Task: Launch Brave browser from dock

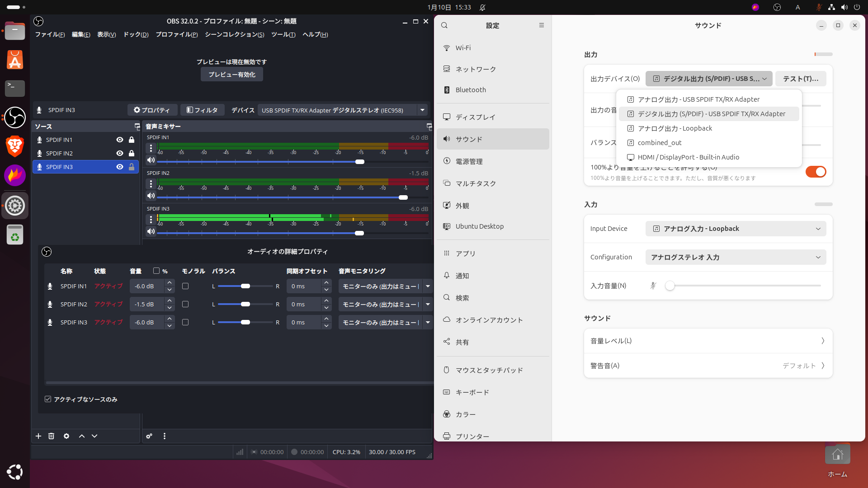Action: (x=15, y=146)
